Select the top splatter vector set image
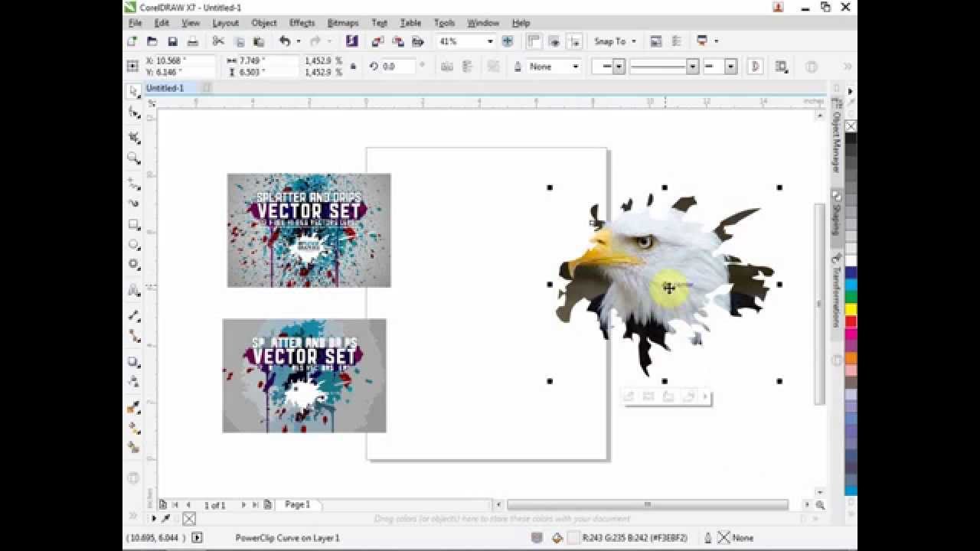Image resolution: width=980 pixels, height=551 pixels. [309, 230]
